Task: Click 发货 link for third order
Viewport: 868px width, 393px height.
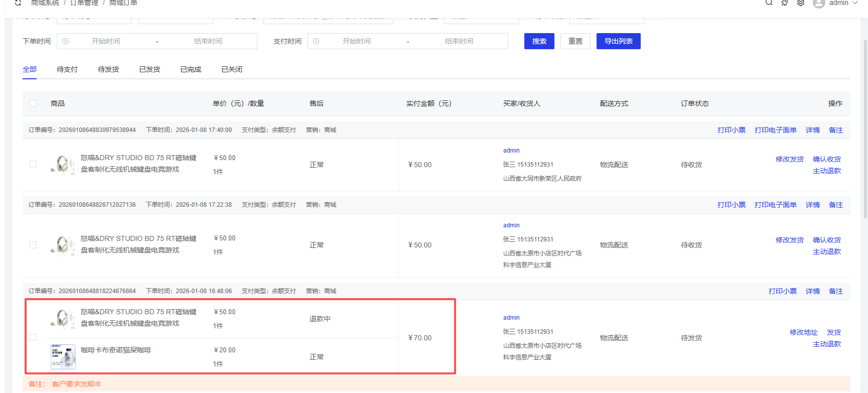Action: 834,332
